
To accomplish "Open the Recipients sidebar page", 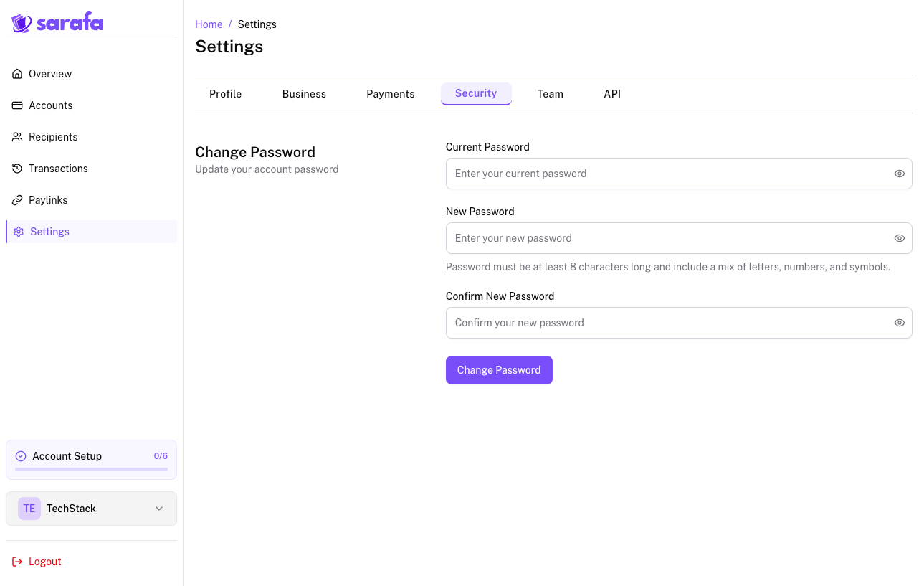I will coord(91,137).
